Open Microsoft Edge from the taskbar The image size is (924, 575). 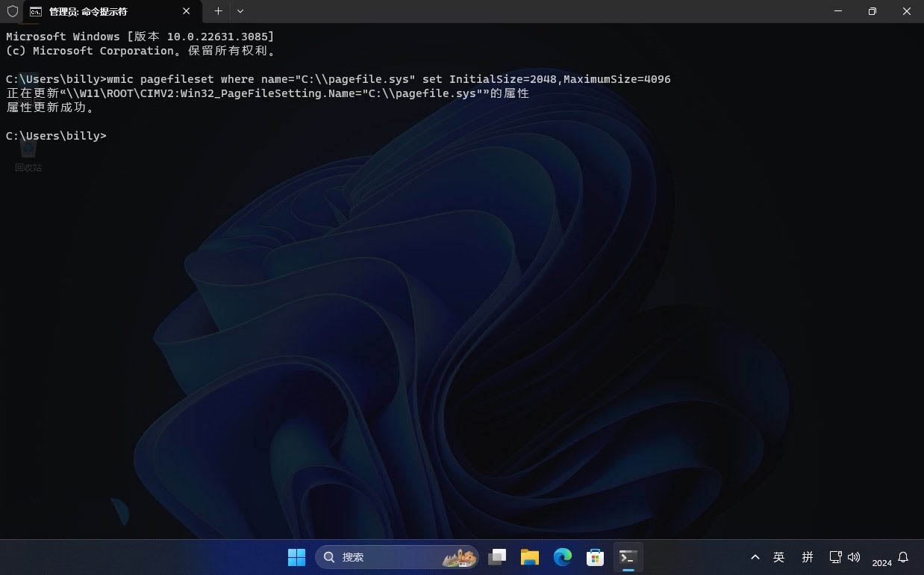[563, 557]
